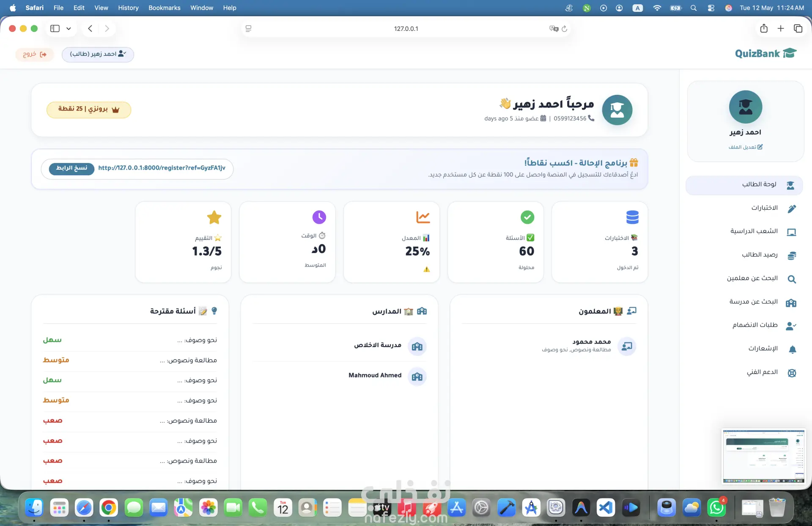Screen dimensions: 812x526
Task: Show Safari tab overview
Action: pyautogui.click(x=798, y=28)
